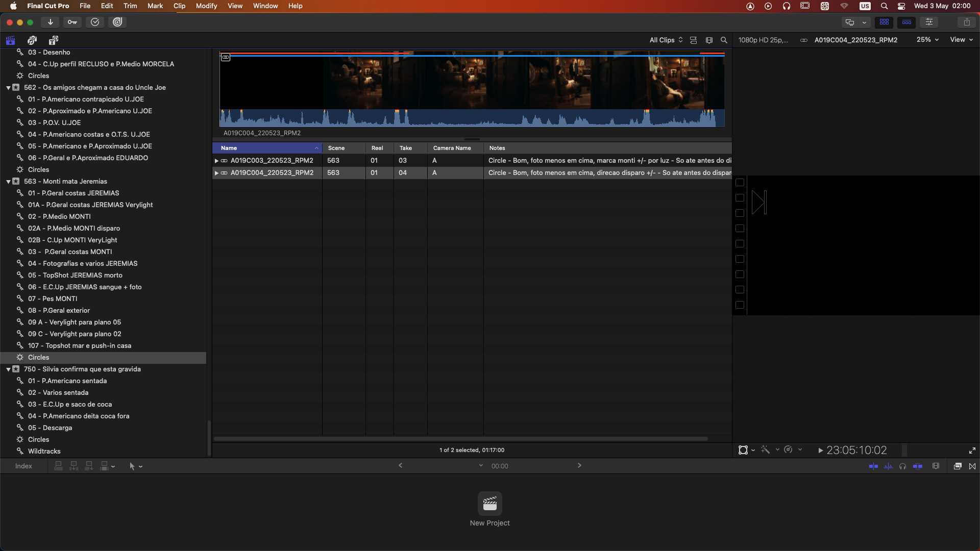Screen dimensions: 980x551
Task: Open the Modify menu
Action: click(x=206, y=6)
